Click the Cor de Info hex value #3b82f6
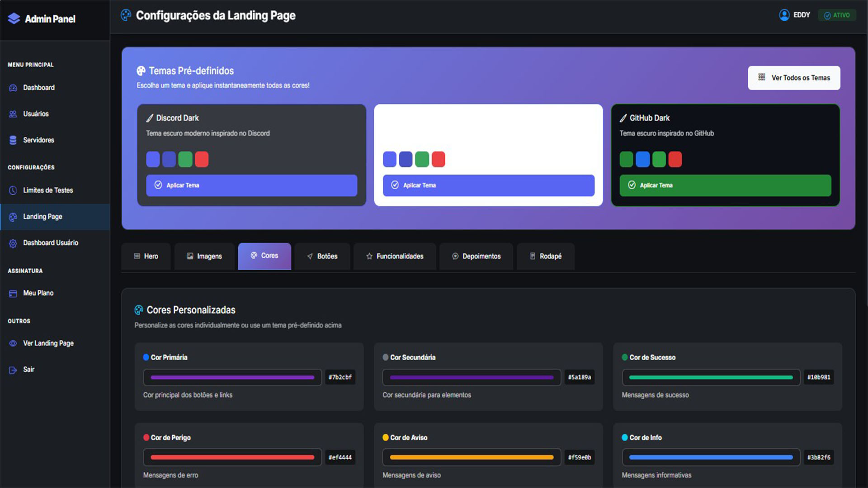This screenshot has height=488, width=868. [x=819, y=457]
